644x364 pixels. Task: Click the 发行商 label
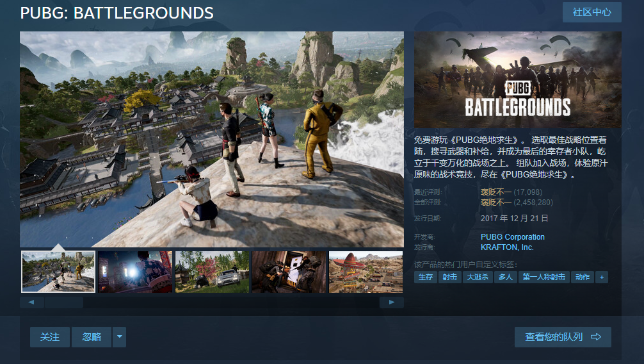pyautogui.click(x=424, y=247)
